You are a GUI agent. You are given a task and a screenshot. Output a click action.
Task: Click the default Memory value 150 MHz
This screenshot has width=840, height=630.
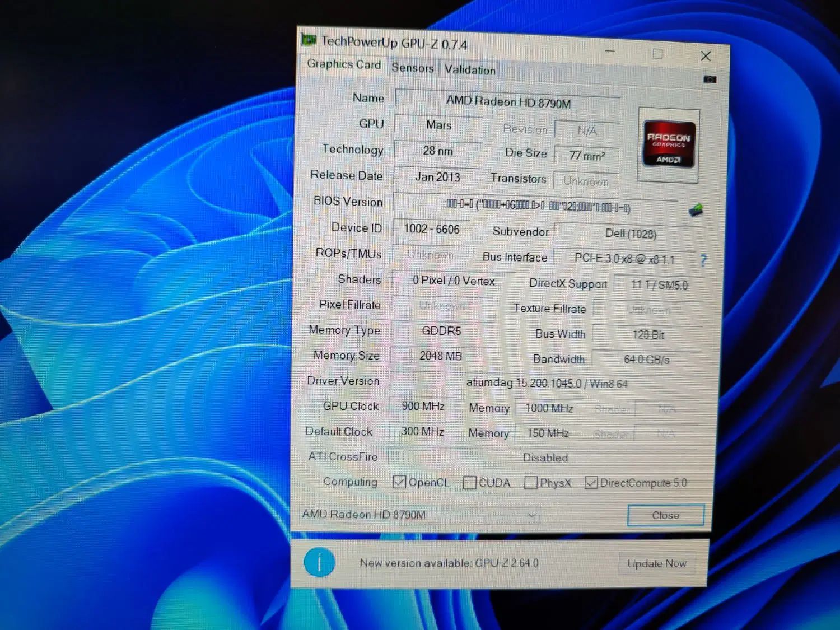coord(548,433)
